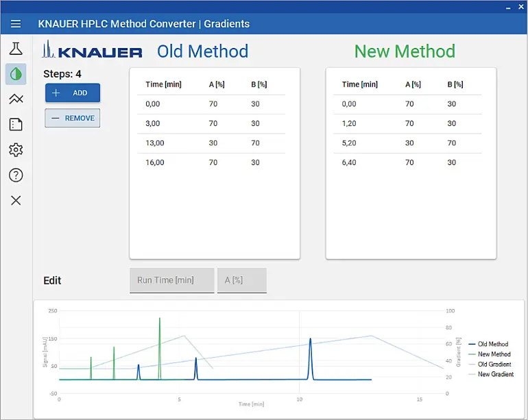
Task: Click the sidebar X exit icon
Action: tap(16, 200)
